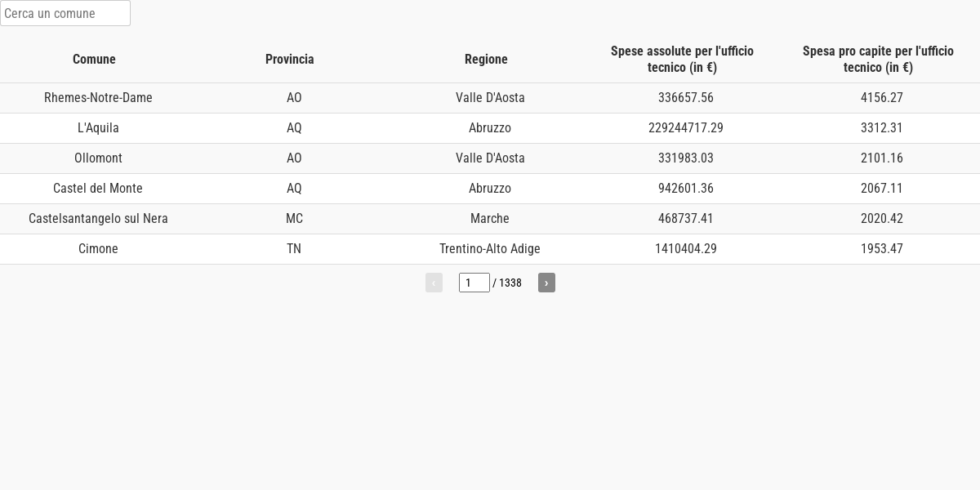Click the MC province cell
The image size is (980, 490).
click(294, 219)
